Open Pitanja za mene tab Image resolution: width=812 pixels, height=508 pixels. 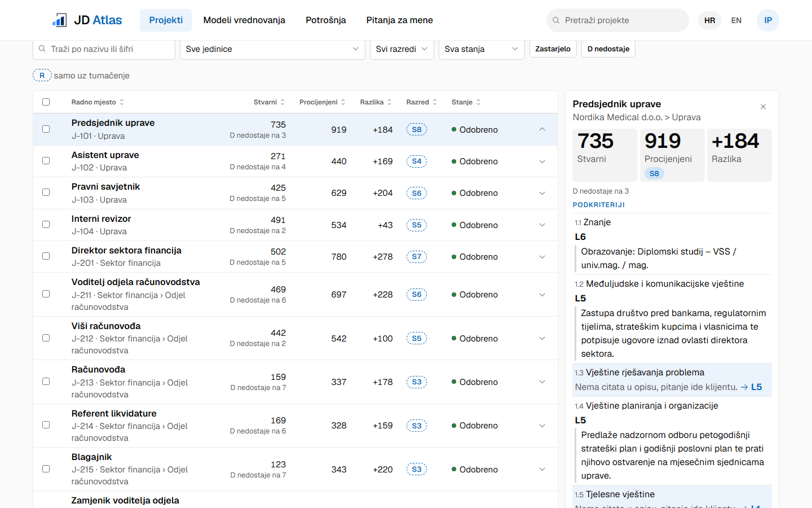click(x=400, y=20)
